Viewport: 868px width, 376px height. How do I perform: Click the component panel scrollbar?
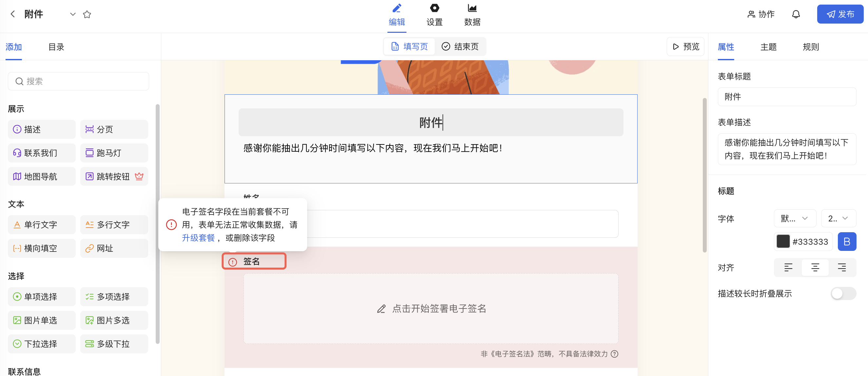(157, 224)
